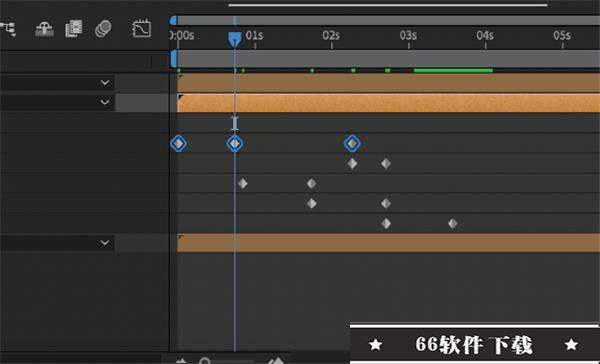Open the dropdown chevron for the top layer
Viewport: 600px width, 364px height.
(104, 83)
